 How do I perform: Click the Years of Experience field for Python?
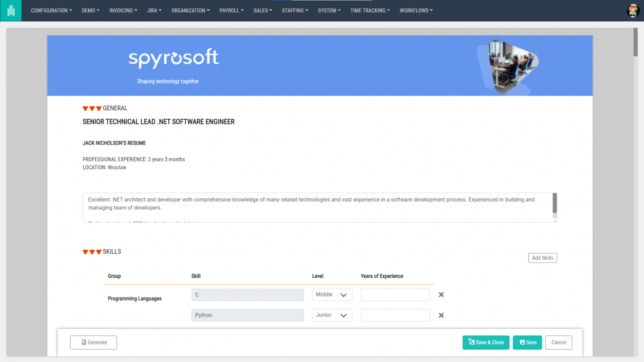click(395, 315)
